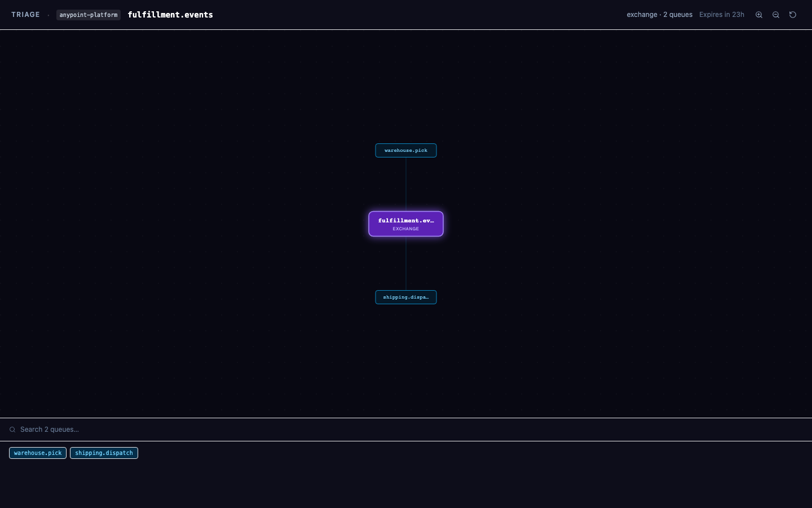Click the shipping.dispatch chip below the search bar

(104, 453)
